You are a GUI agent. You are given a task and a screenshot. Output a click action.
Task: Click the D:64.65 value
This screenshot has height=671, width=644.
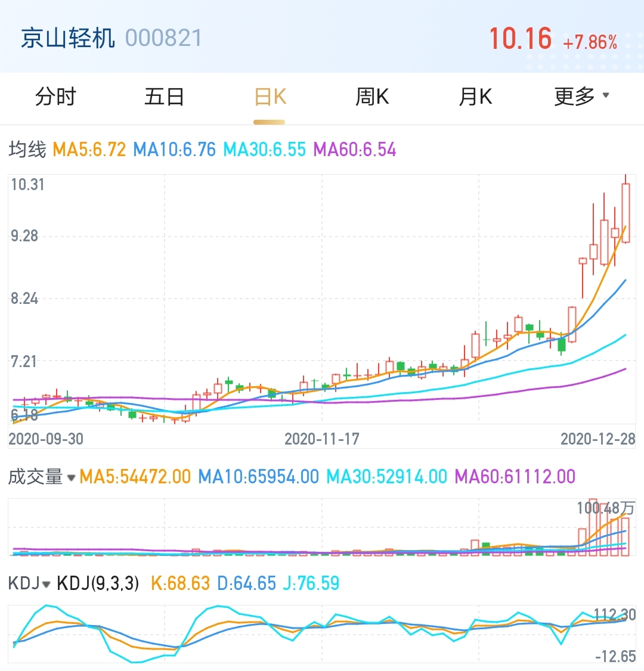point(247,583)
